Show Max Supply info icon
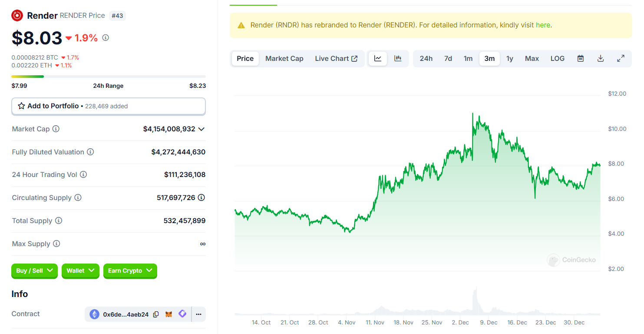 pos(56,244)
